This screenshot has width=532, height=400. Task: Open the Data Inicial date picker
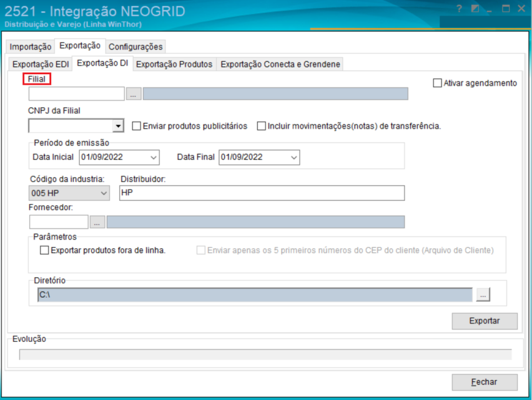(x=154, y=158)
